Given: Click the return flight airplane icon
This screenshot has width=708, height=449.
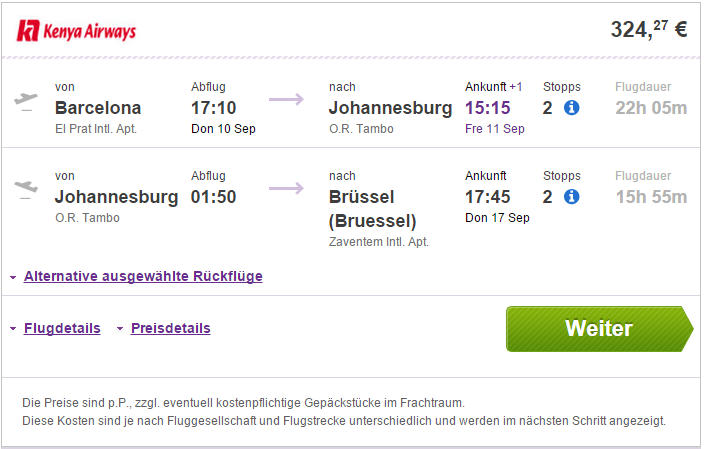Looking at the screenshot, I should [x=26, y=189].
